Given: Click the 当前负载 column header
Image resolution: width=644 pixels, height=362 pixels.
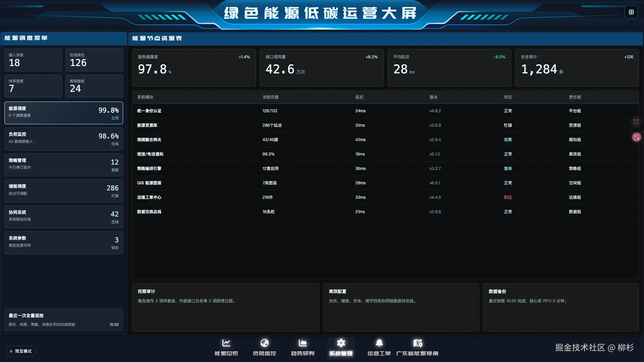Looking at the screenshot, I should pos(271,97).
